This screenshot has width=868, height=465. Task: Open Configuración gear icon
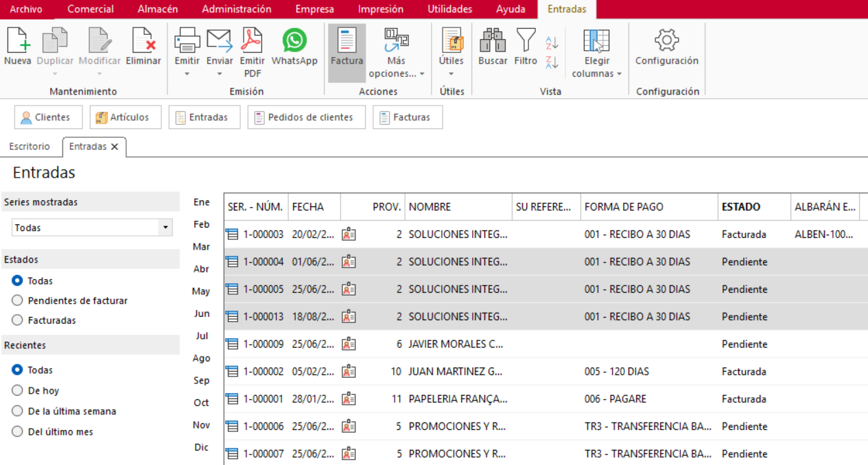click(x=666, y=40)
